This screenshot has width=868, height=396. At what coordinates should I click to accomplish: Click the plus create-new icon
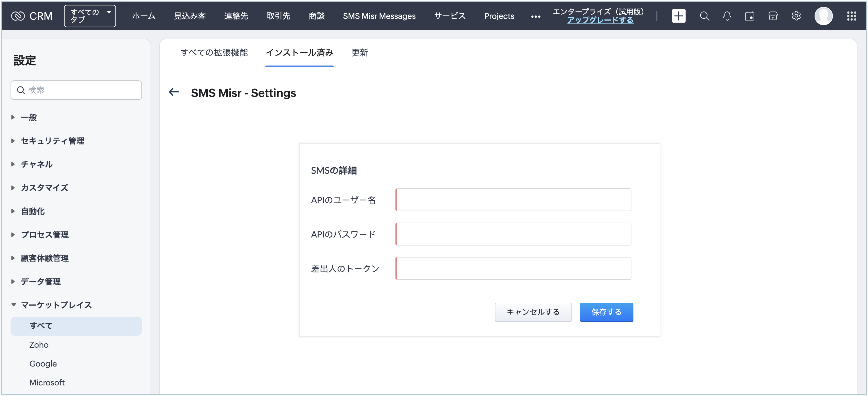678,16
